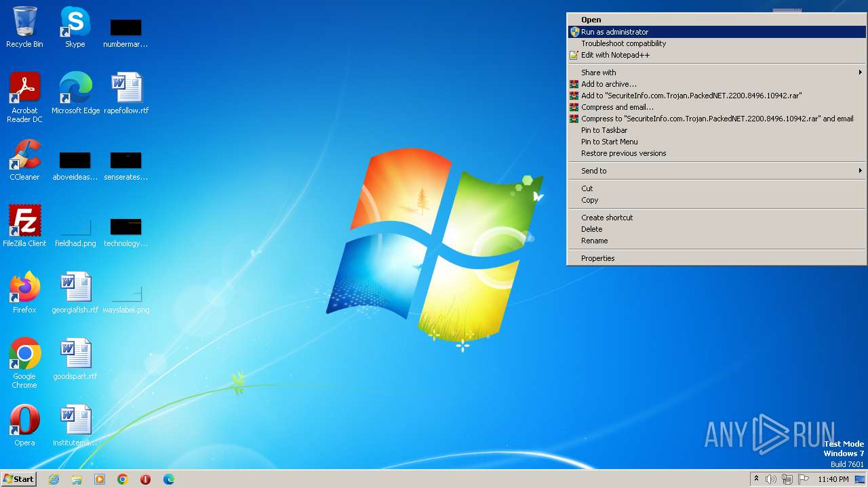Choose Add to archive...
Screen dimensions: 868x488
[716, 84]
